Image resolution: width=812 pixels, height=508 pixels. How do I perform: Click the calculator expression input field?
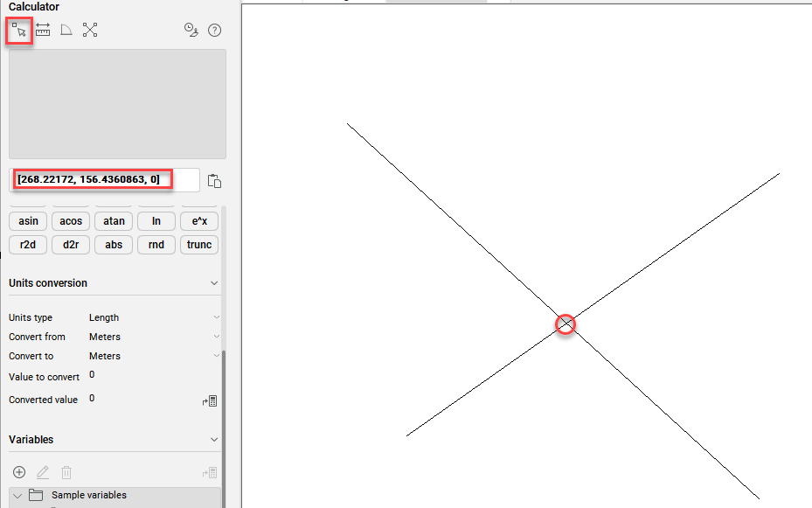pyautogui.click(x=105, y=180)
